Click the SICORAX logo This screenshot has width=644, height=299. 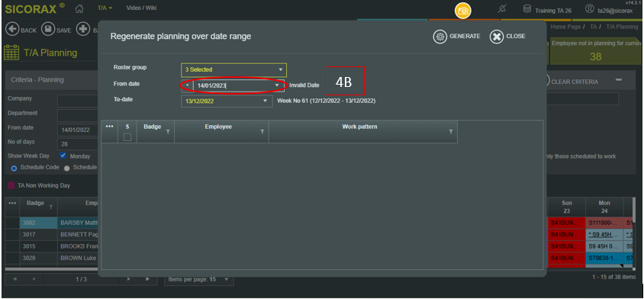pos(34,8)
